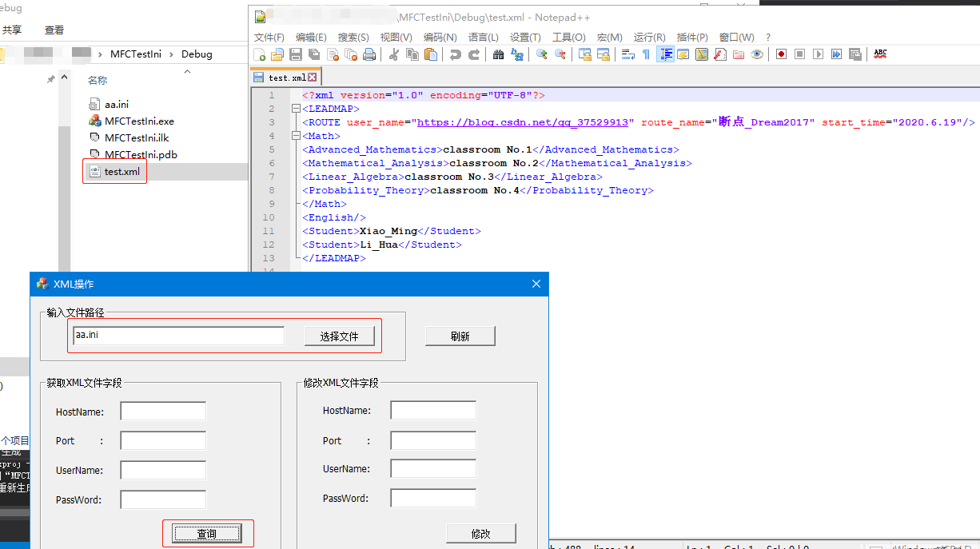The width and height of the screenshot is (980, 549).
Task: Enable file monitoring with the eye icon
Action: (756, 54)
